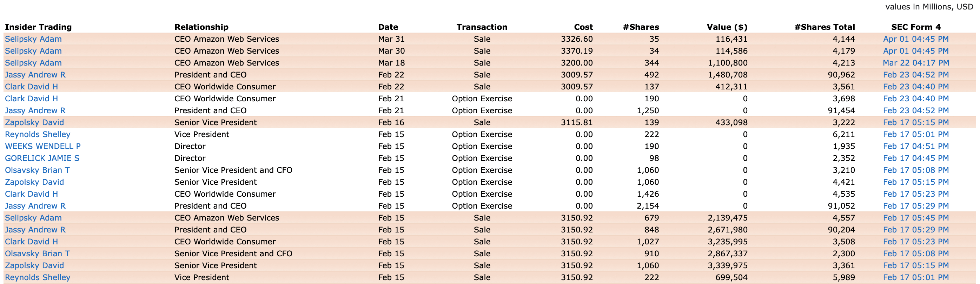Click Jassy Andrew R in the Feb 21 row
980x284 pixels.
point(35,111)
